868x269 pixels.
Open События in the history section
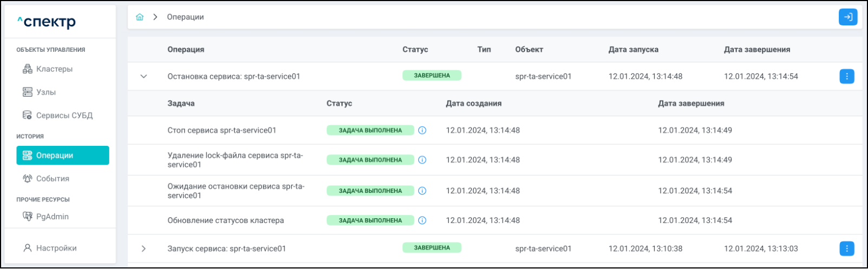coord(52,179)
